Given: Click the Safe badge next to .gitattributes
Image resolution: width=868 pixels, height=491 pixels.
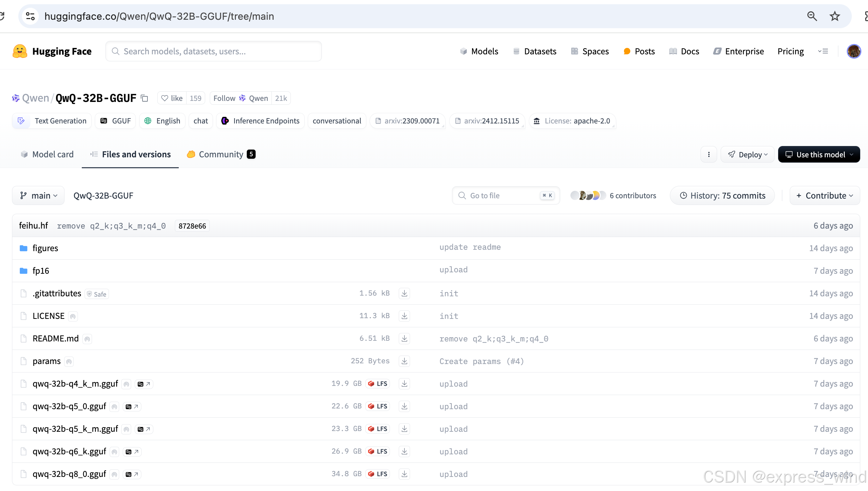Looking at the screenshot, I should click(97, 294).
